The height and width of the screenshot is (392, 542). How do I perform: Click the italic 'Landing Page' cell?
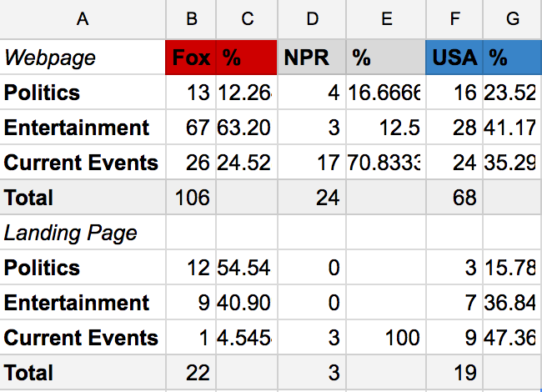(x=83, y=233)
